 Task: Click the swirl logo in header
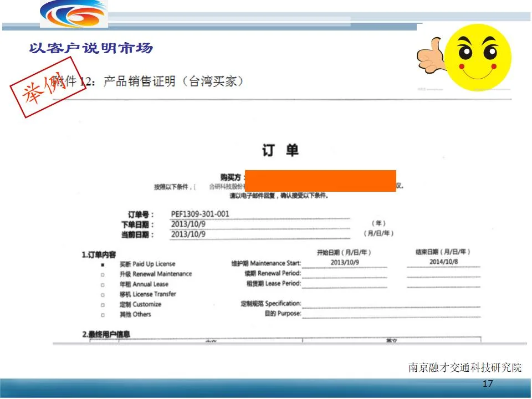tap(74, 13)
